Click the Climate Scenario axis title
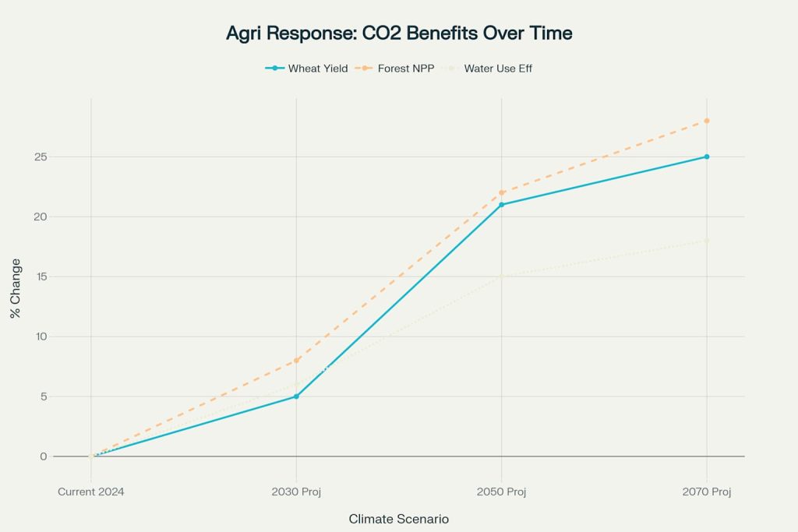Viewport: 798px width, 532px height. click(x=398, y=519)
